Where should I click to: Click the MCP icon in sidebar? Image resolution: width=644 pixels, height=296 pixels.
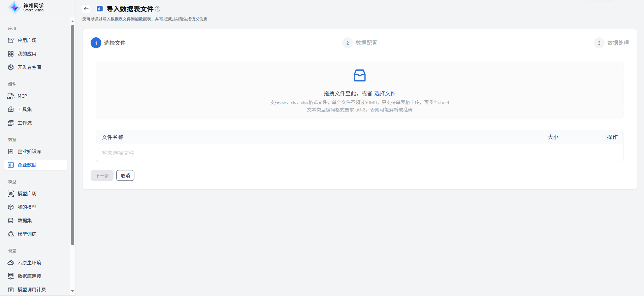(x=11, y=96)
